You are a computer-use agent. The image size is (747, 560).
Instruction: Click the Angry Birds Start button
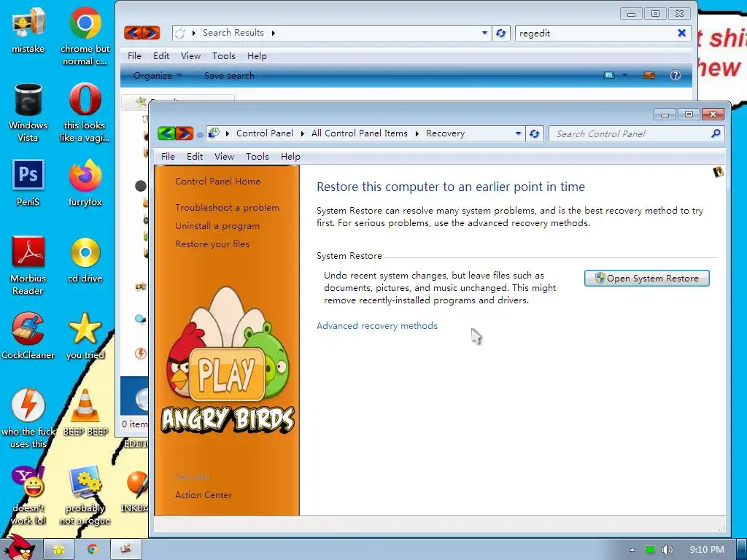click(19, 548)
